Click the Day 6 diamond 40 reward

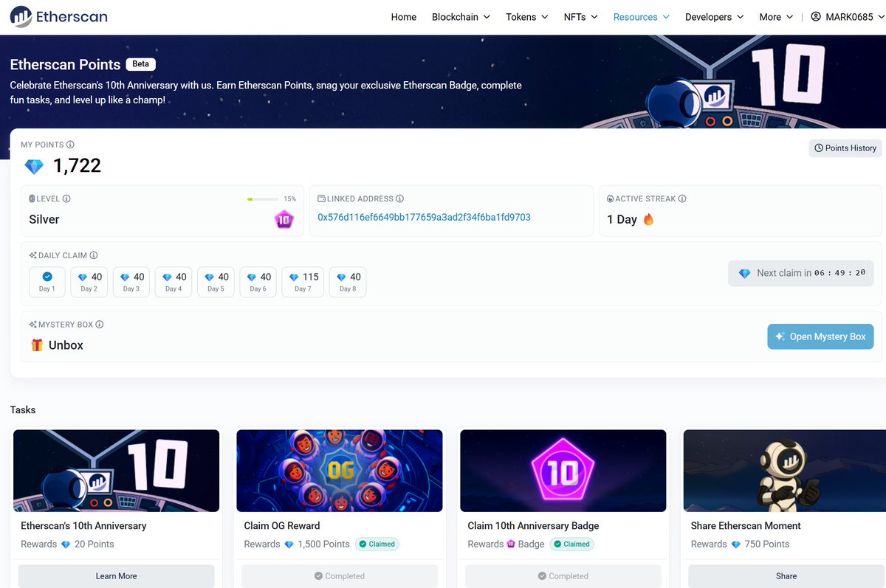(x=258, y=282)
